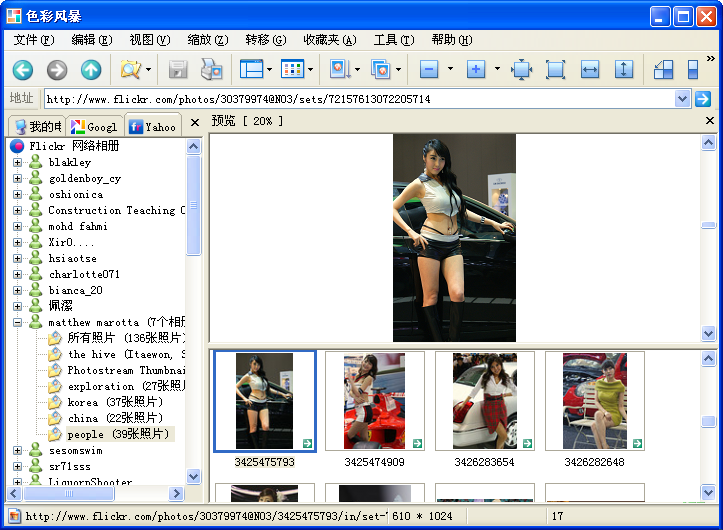Screen dimensions: 723x530
Task: Click the zoom out minus icon
Action: click(429, 70)
